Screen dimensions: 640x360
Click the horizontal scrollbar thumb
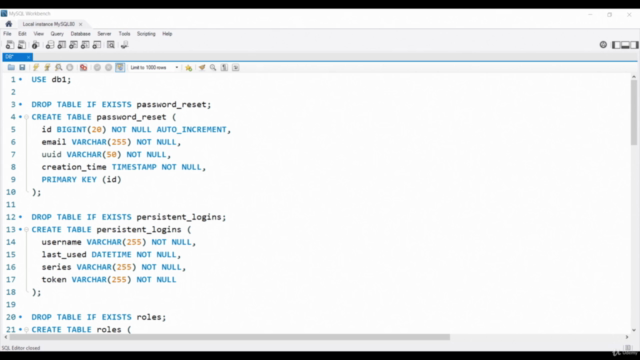tap(230, 337)
